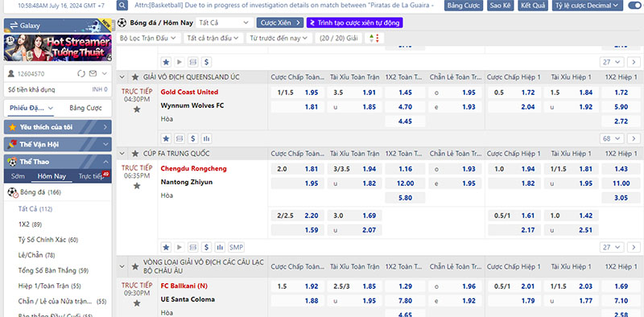The image size is (644, 317).
Task: Click soccer ball icon beside Bóng đá / Hôm Nay heading
Action: click(122, 23)
